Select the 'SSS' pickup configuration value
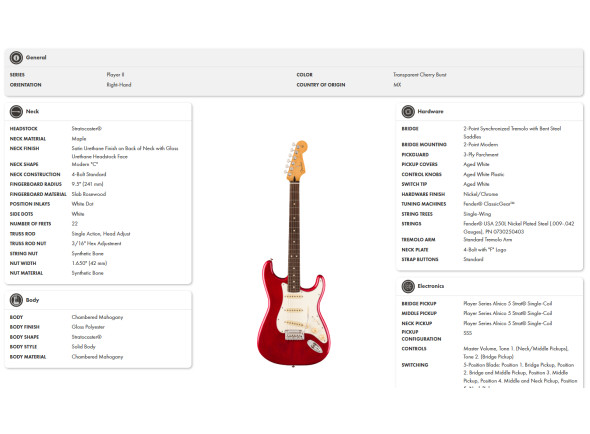This screenshot has height=434, width=590. pyautogui.click(x=468, y=333)
